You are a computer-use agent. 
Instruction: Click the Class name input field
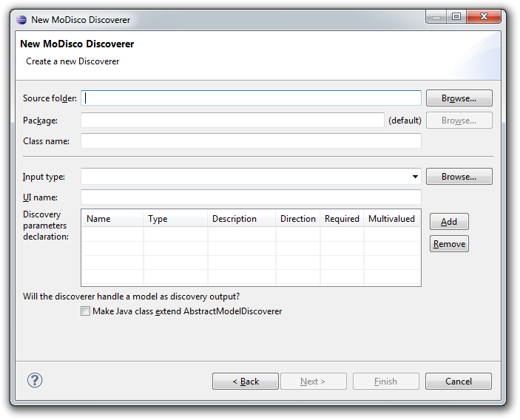coord(251,141)
